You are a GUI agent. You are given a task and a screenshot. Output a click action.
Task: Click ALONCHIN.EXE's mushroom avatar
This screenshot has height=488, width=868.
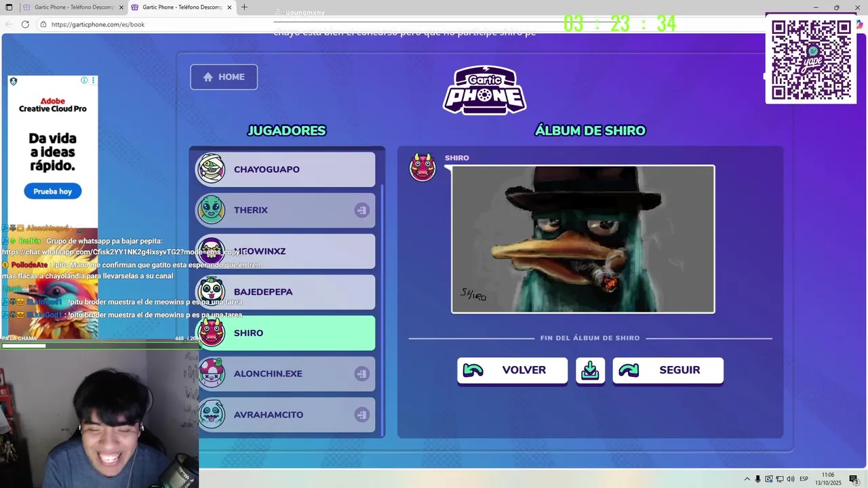click(x=212, y=373)
